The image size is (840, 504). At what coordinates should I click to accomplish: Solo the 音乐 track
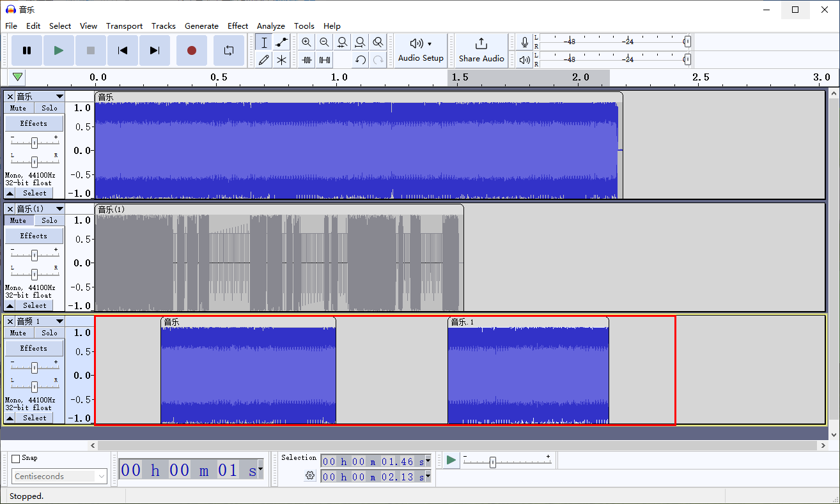[x=49, y=108]
